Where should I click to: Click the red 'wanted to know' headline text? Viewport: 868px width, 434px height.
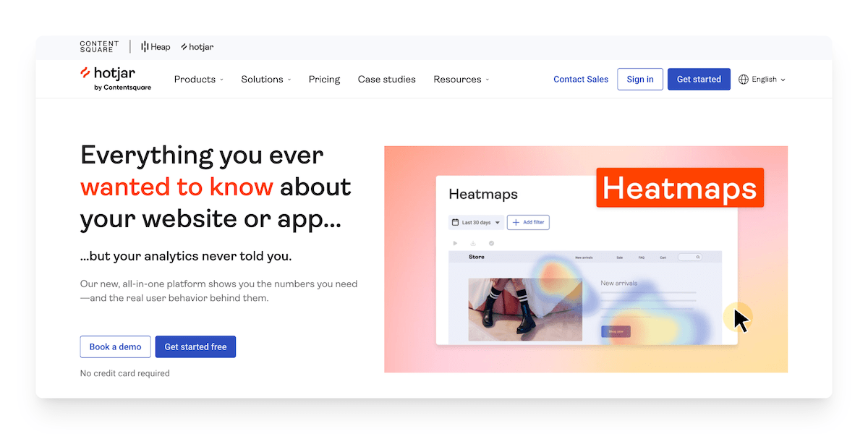pyautogui.click(x=176, y=187)
